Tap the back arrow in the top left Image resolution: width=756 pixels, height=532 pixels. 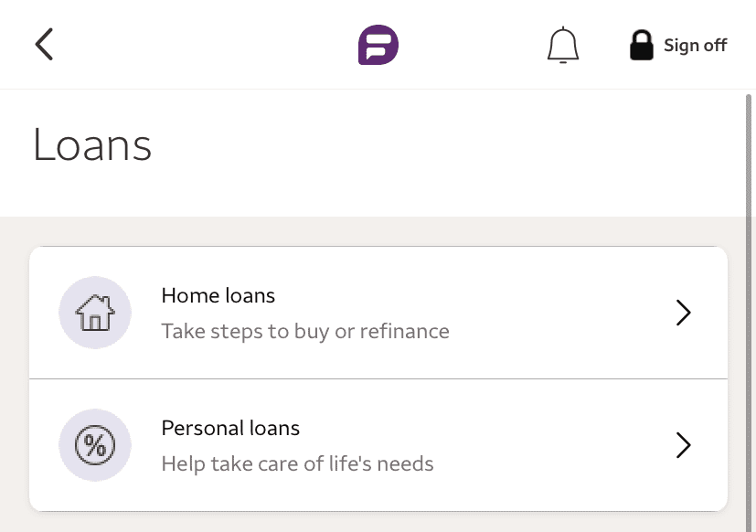[x=43, y=44]
